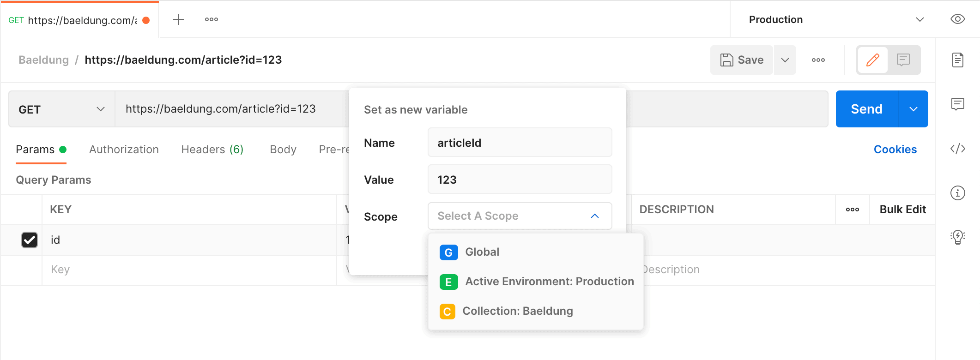Switch to comment mode toggle button
The width and height of the screenshot is (980, 360).
point(903,60)
